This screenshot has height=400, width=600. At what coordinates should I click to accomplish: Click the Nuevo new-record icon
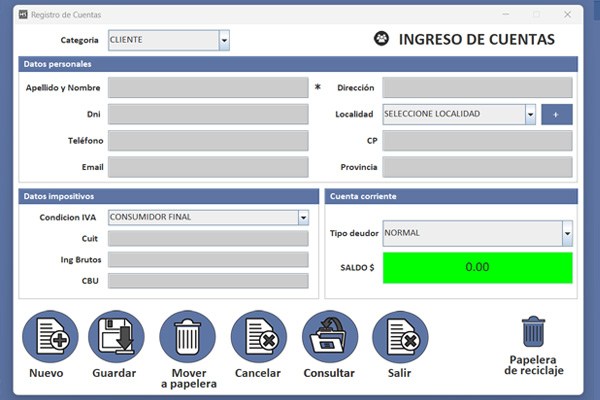(46, 338)
